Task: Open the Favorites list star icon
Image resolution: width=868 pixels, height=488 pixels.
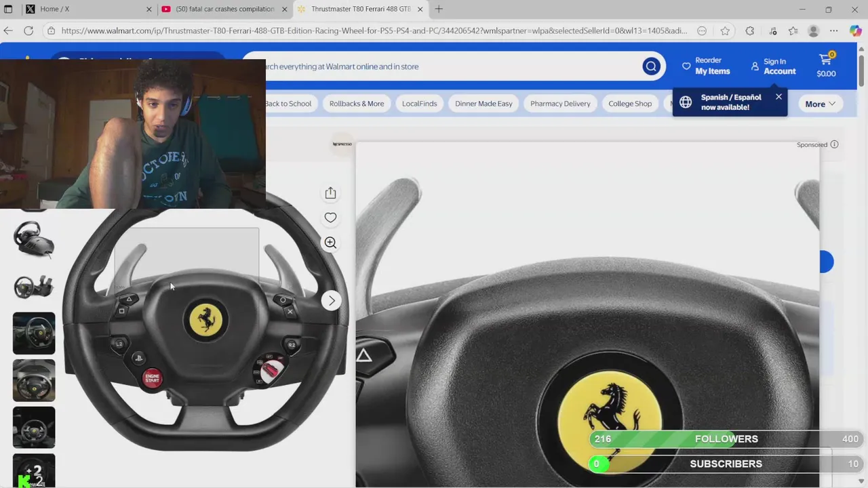Action: (793, 30)
